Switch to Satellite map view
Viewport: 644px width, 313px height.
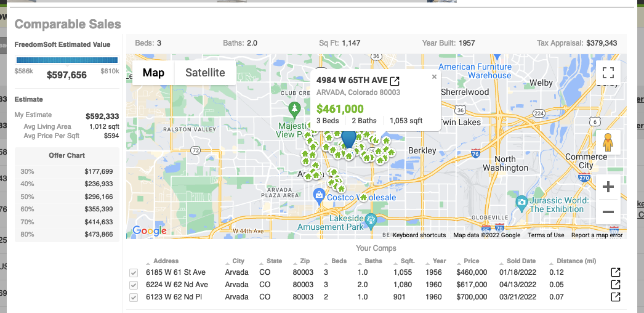(x=205, y=73)
